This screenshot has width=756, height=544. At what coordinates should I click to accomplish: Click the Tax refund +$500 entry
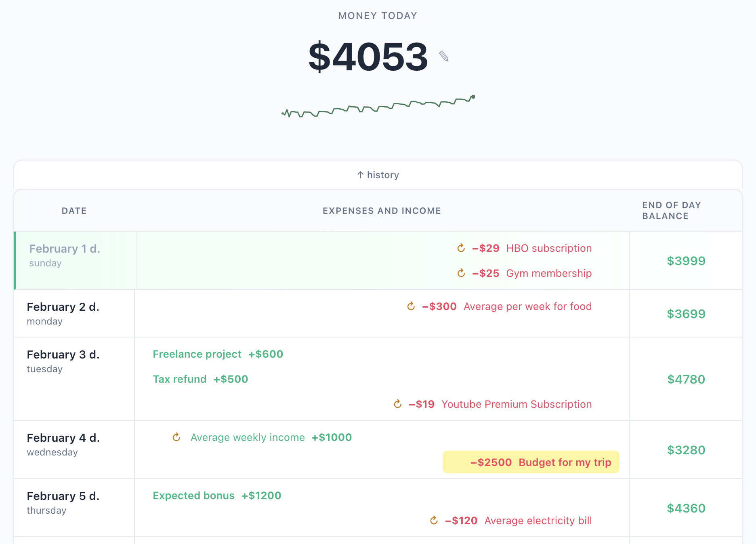(200, 379)
